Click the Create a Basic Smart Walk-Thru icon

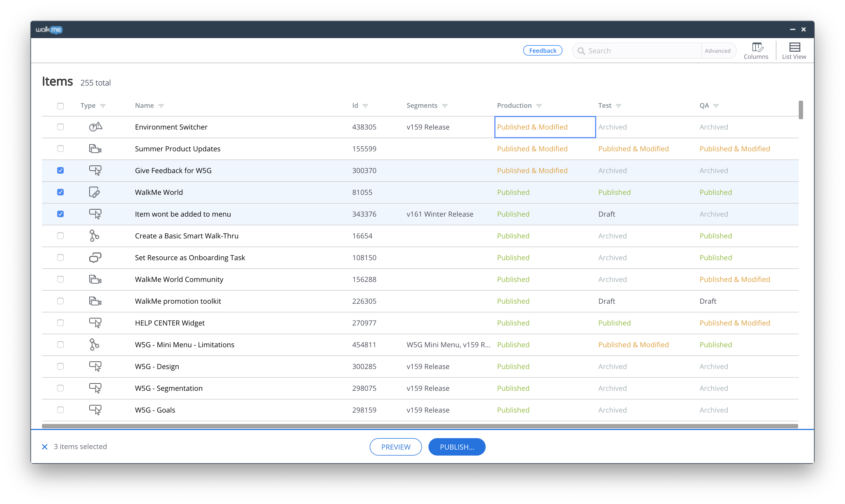[x=94, y=236]
